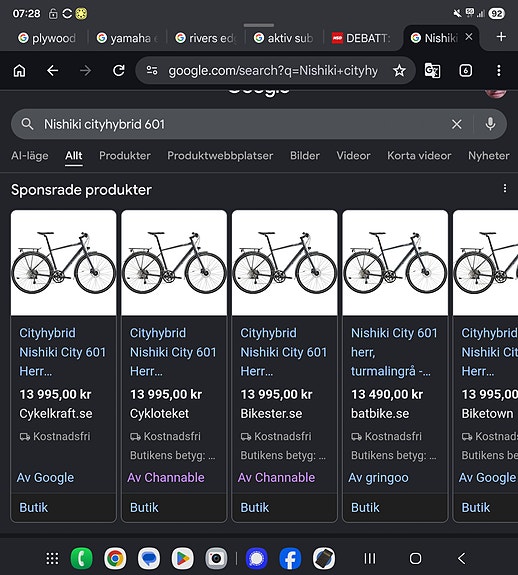Open Facebook from the bottom dock
The image size is (518, 575).
point(290,558)
